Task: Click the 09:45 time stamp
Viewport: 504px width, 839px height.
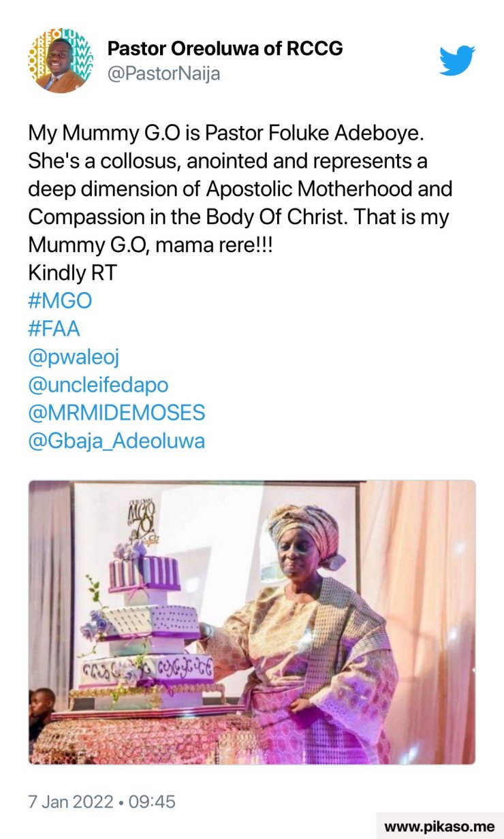Action: tap(152, 802)
